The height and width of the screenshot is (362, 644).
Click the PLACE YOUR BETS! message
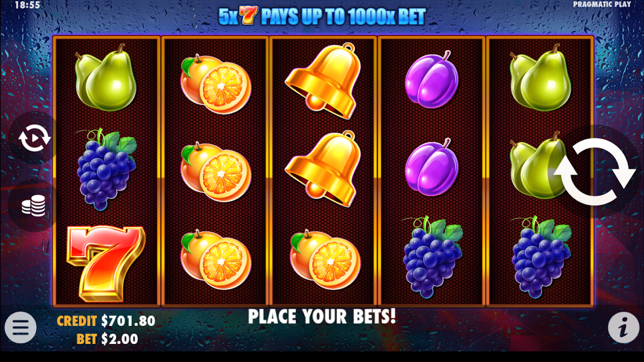click(x=322, y=317)
